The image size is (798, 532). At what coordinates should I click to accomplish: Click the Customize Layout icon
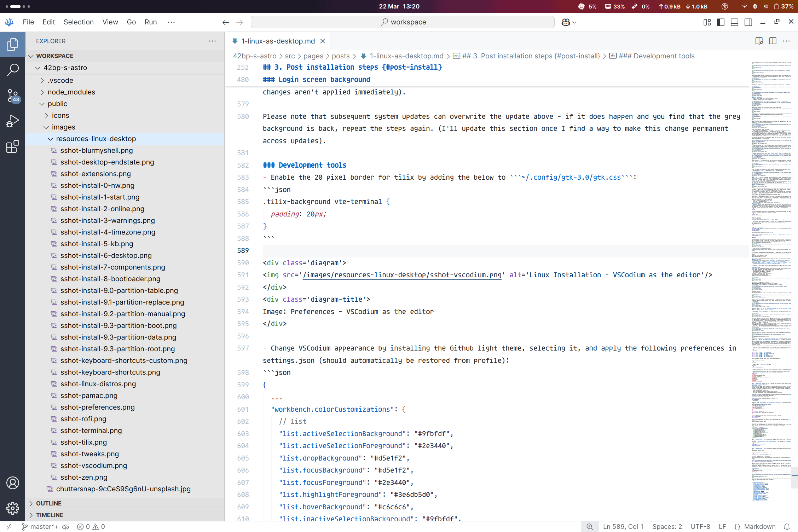coord(707,22)
